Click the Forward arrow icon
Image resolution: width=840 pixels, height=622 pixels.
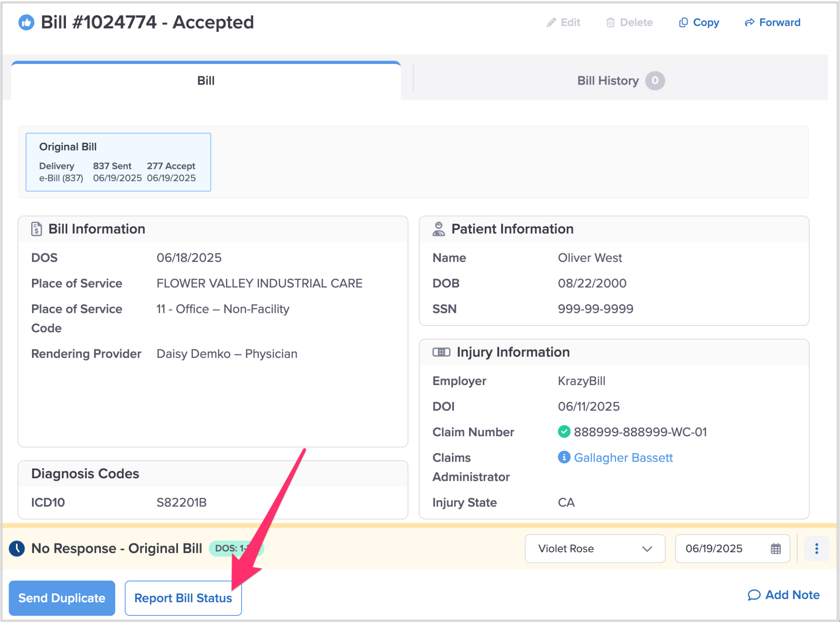[749, 23]
